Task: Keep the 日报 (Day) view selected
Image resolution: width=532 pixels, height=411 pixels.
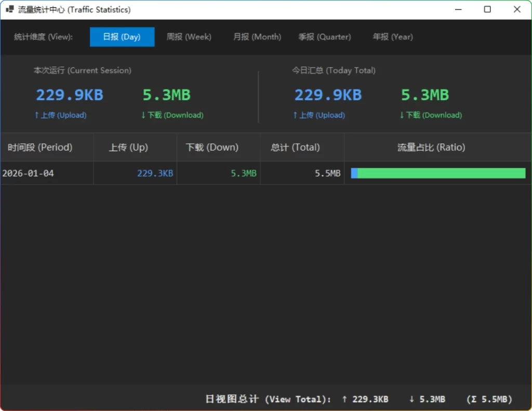Action: (x=122, y=37)
